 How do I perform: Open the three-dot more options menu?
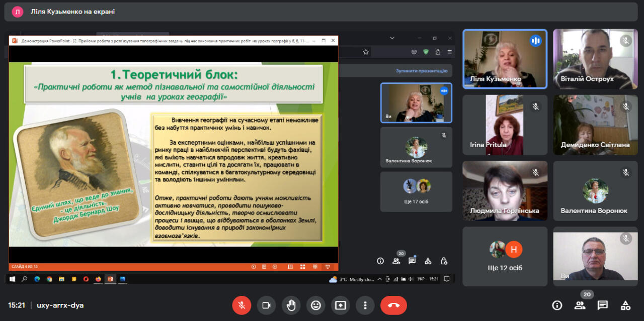pyautogui.click(x=365, y=305)
